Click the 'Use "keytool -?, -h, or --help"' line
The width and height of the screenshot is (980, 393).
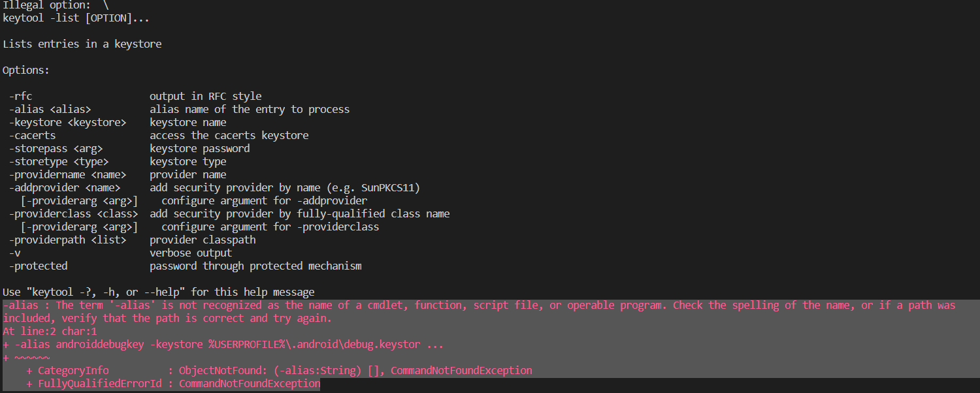(158, 292)
